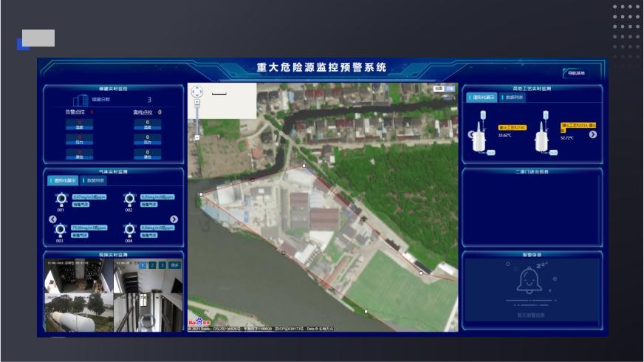Click the eastern vertex handle of red boundary
This screenshot has width=644, height=362.
421,273
